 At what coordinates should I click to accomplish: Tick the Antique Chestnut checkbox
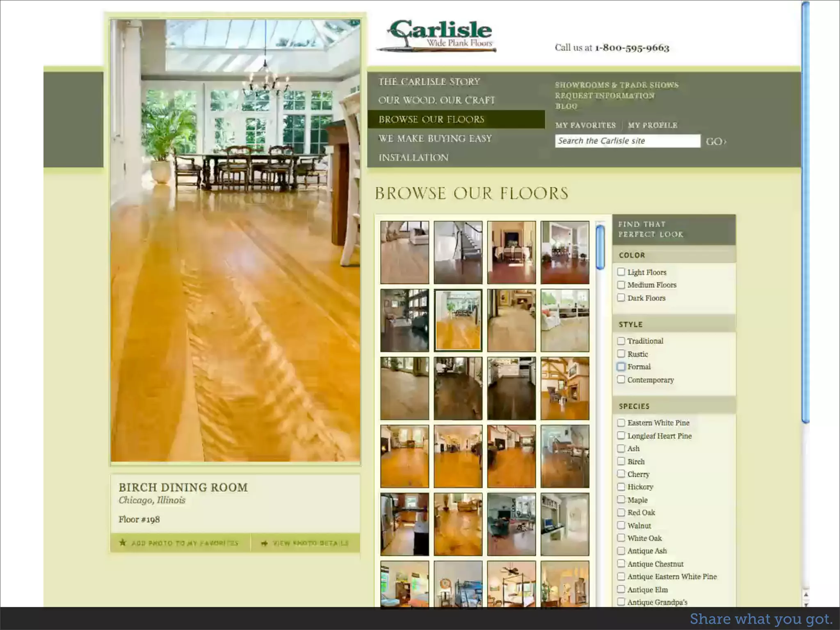621,564
